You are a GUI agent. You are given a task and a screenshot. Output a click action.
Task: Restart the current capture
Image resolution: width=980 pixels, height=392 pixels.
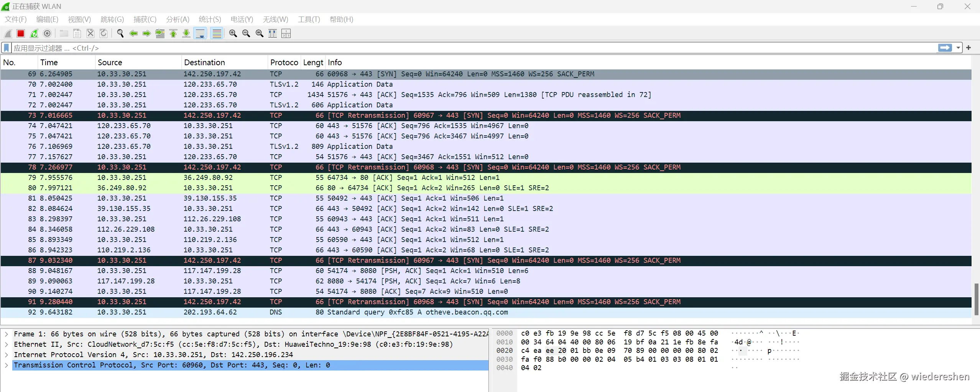(x=34, y=34)
